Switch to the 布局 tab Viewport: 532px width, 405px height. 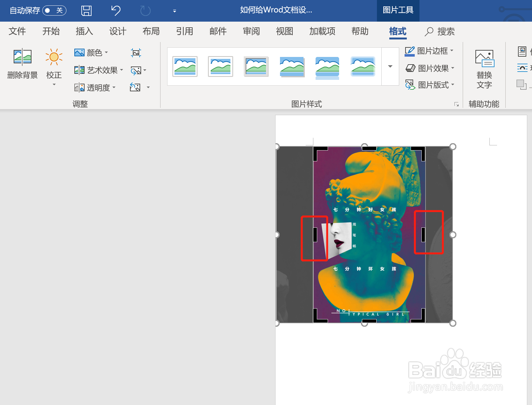[151, 31]
